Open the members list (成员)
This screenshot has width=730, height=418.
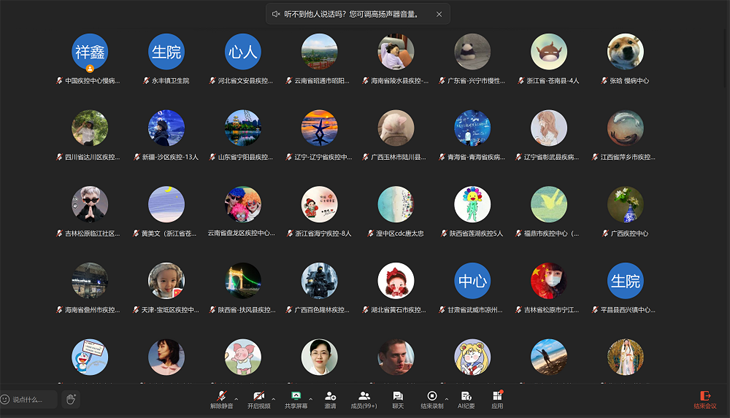click(x=363, y=398)
